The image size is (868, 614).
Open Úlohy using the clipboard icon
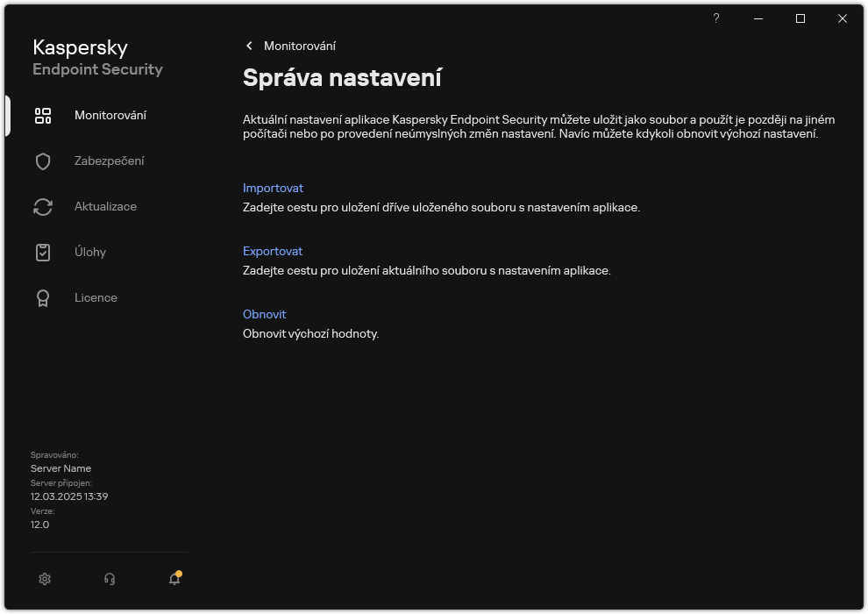(x=43, y=252)
